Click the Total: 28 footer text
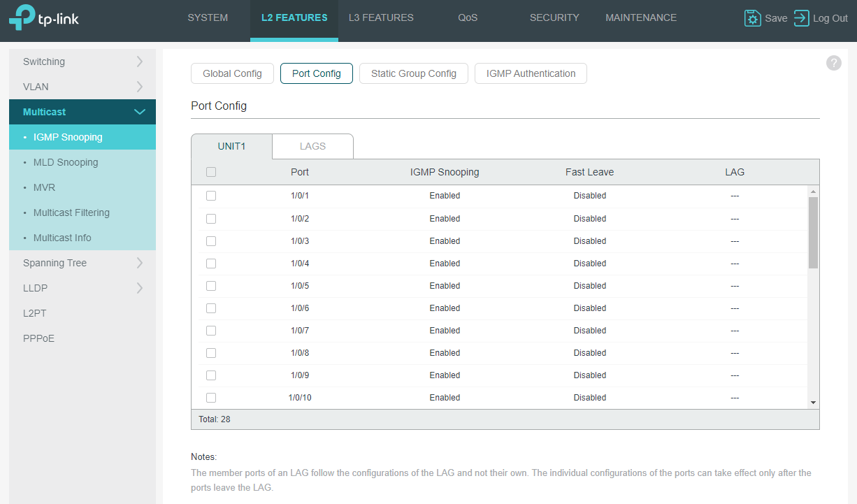 click(x=215, y=419)
